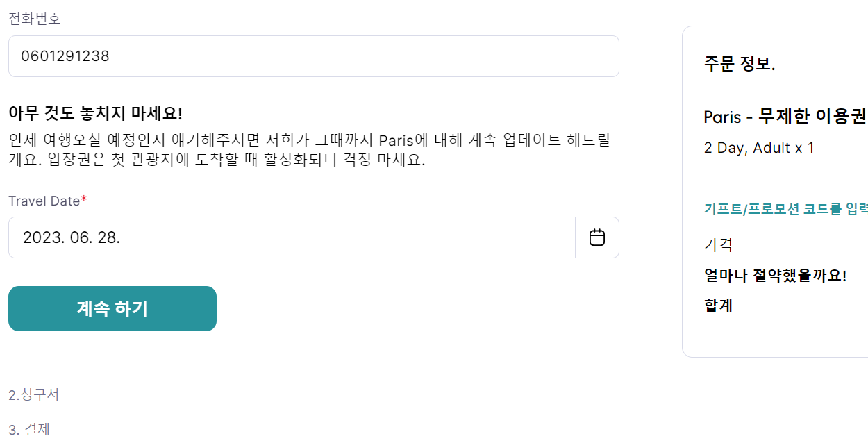Select the Paris - 무제한 이용권 title
The image size is (868, 443).
coord(785,116)
